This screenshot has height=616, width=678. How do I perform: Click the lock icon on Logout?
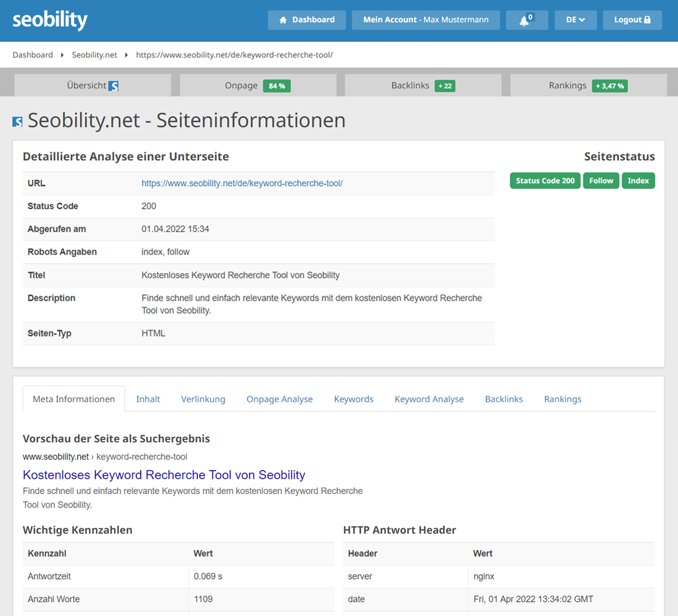coord(647,20)
